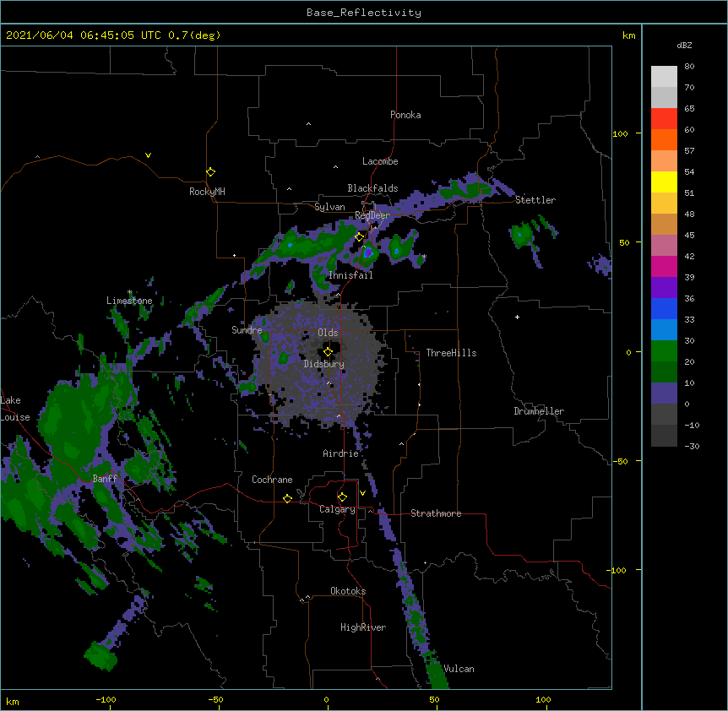Click the Vulcan label
This screenshot has width=728, height=711.
[x=459, y=669]
